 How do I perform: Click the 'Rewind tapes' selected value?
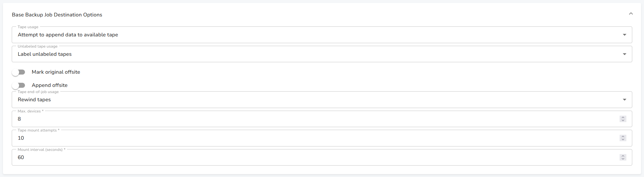34,100
